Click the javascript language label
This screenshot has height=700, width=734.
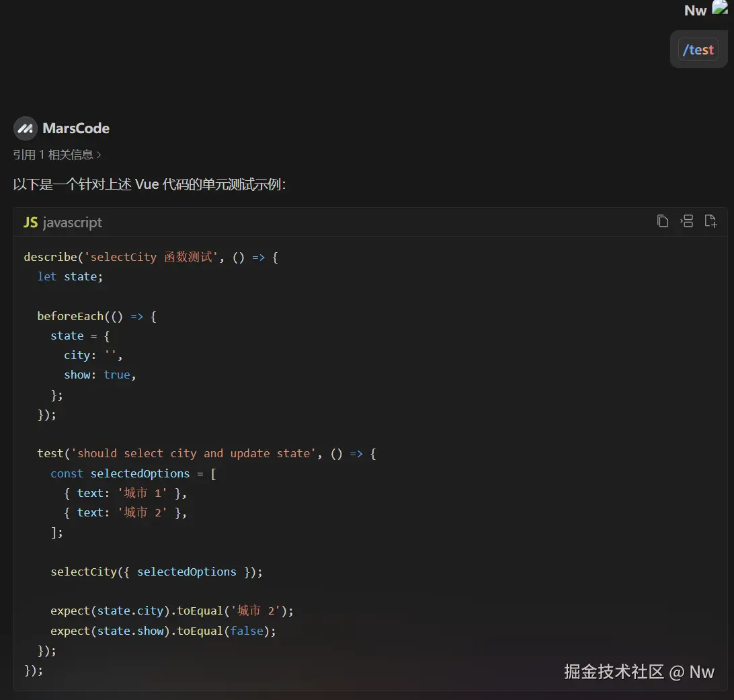pyautogui.click(x=72, y=223)
